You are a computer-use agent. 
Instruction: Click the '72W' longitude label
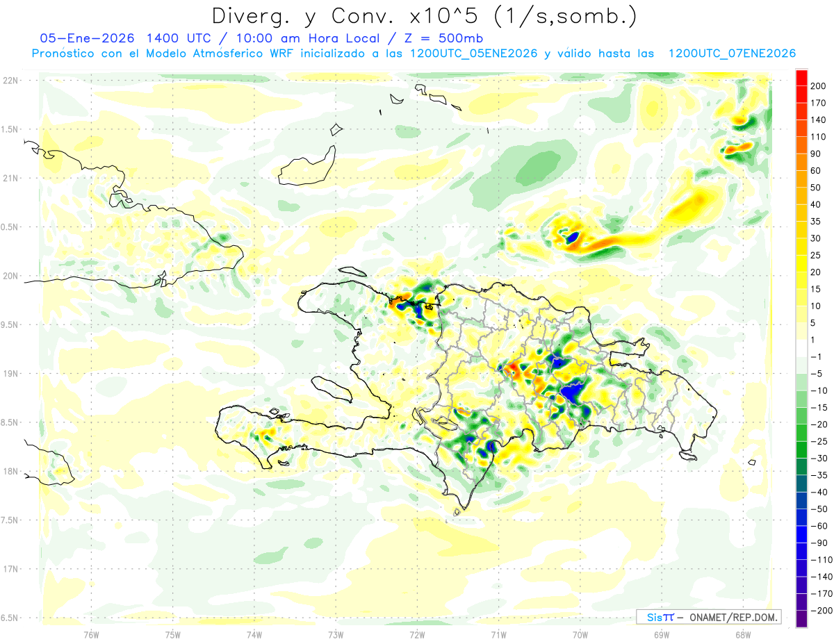pos(417,634)
